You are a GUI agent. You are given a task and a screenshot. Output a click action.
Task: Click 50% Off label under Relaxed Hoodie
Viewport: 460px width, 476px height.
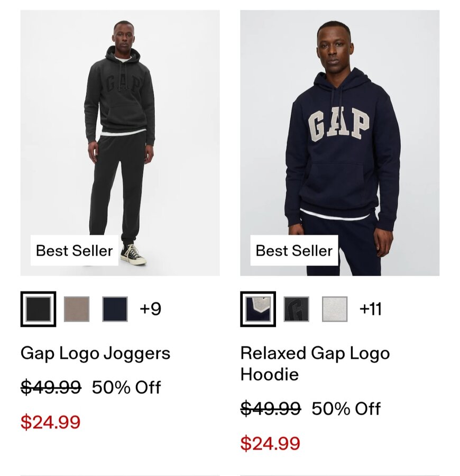click(x=346, y=408)
